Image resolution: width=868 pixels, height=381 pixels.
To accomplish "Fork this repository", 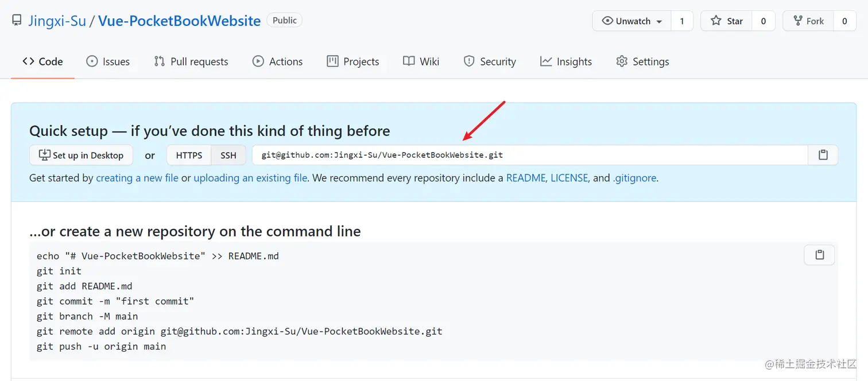I will [x=808, y=21].
